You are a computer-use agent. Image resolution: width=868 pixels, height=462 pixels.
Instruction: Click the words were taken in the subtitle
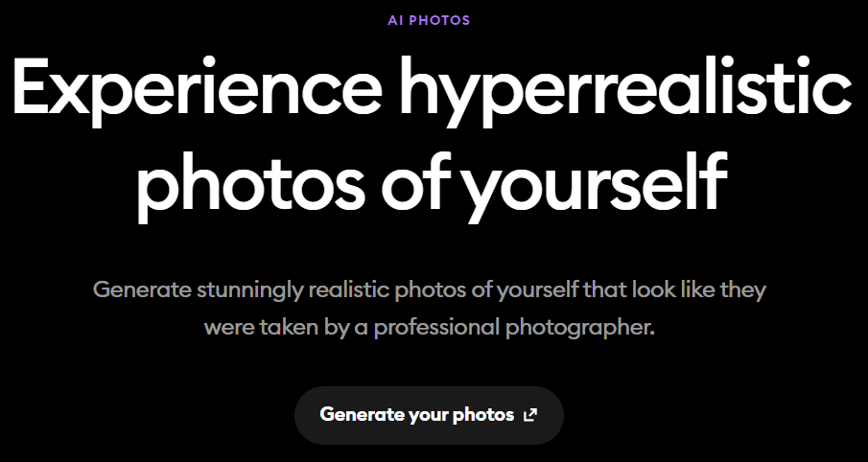pos(261,327)
